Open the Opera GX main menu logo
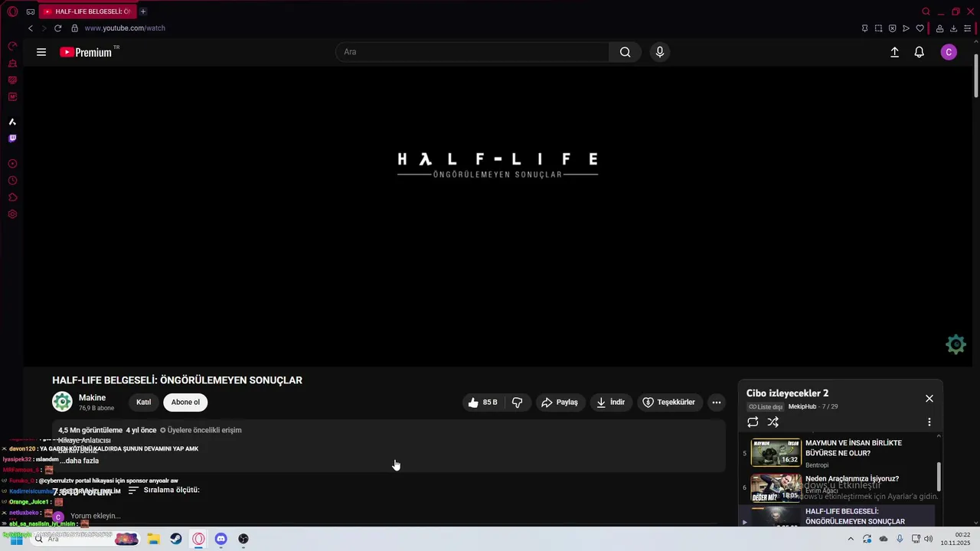This screenshot has width=980, height=551. coord(12,11)
